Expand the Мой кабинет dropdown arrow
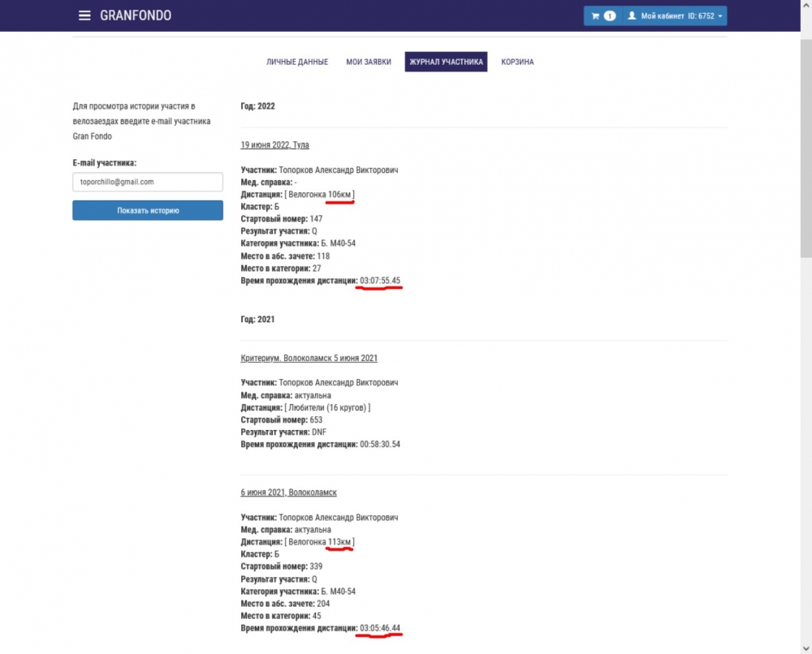 (720, 16)
